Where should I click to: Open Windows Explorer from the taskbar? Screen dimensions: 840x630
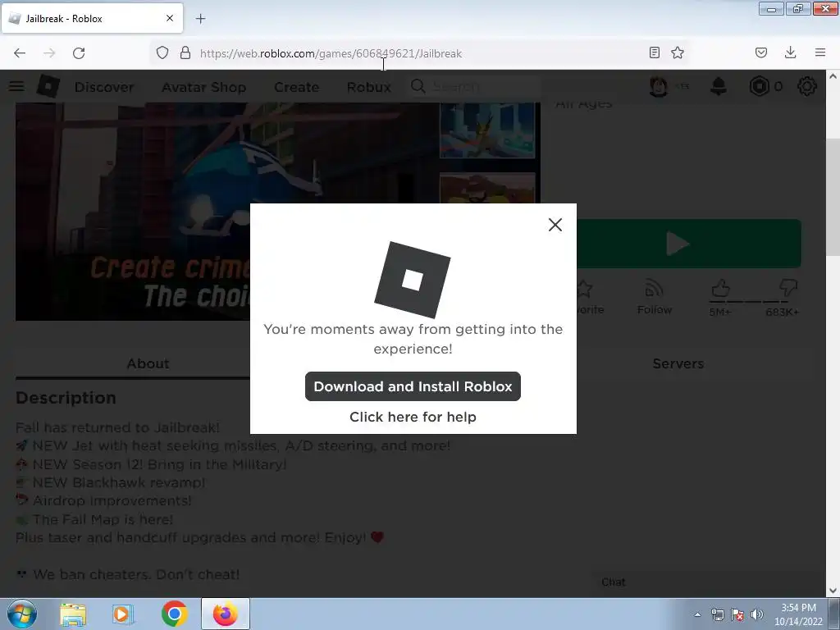pos(73,614)
